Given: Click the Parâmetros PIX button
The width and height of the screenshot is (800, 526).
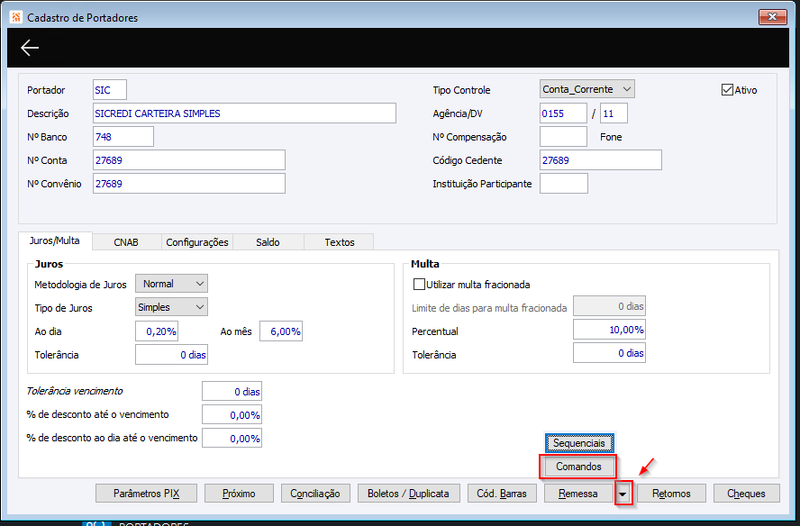Looking at the screenshot, I should [146, 493].
